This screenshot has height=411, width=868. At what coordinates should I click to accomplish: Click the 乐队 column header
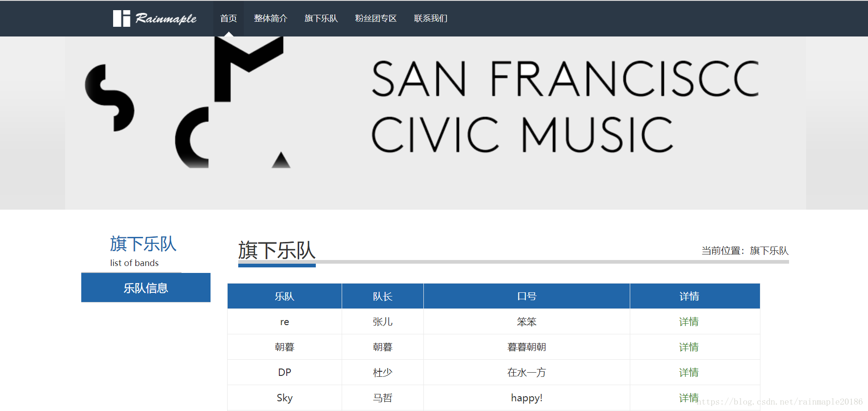284,296
